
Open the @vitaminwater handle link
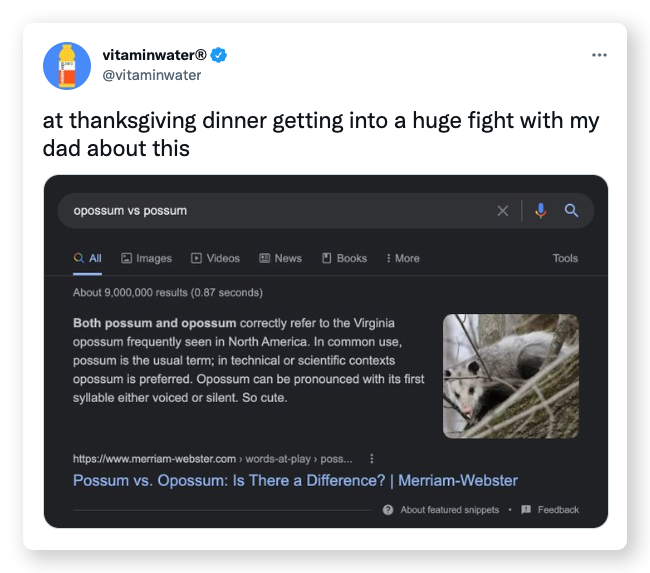[x=152, y=75]
